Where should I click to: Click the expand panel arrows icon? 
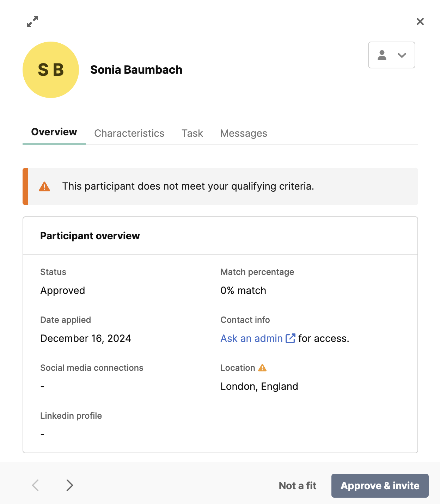[32, 21]
